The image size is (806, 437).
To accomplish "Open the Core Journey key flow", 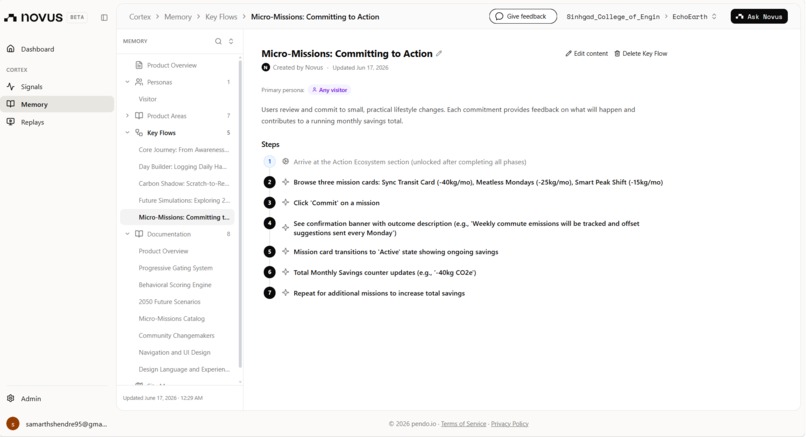I will tap(184, 150).
